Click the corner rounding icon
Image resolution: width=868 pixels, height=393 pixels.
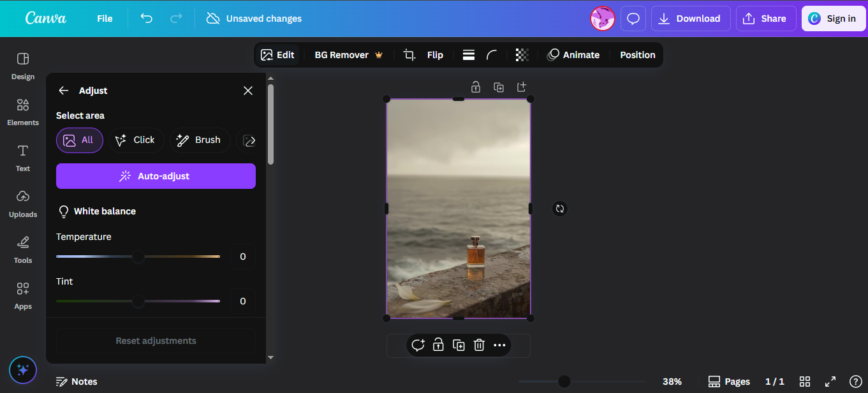491,55
